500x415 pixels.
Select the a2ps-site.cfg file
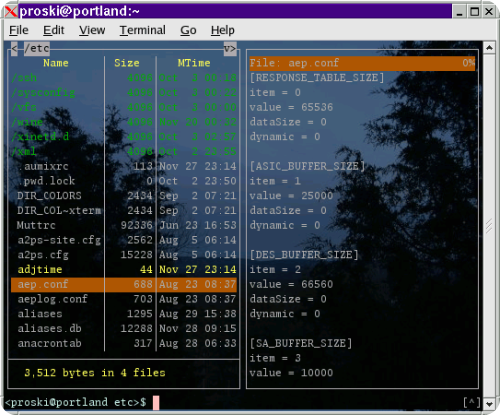[124, 240]
